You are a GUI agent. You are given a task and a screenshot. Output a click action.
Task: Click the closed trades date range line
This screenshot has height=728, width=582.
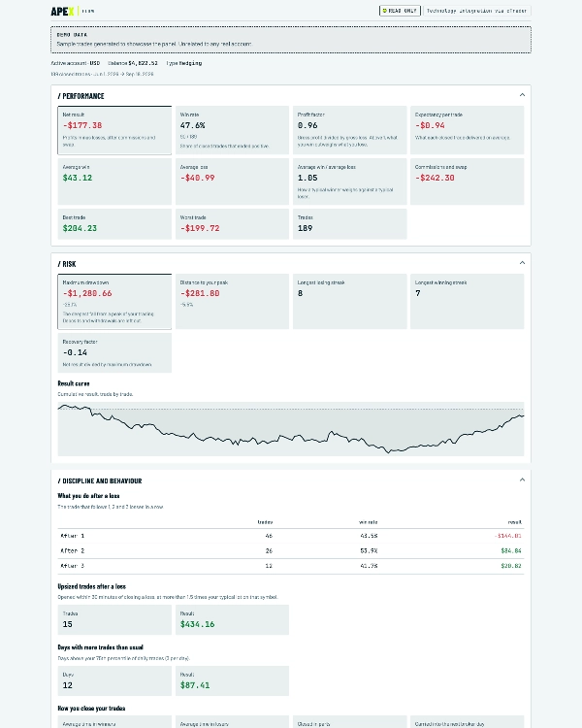click(102, 74)
